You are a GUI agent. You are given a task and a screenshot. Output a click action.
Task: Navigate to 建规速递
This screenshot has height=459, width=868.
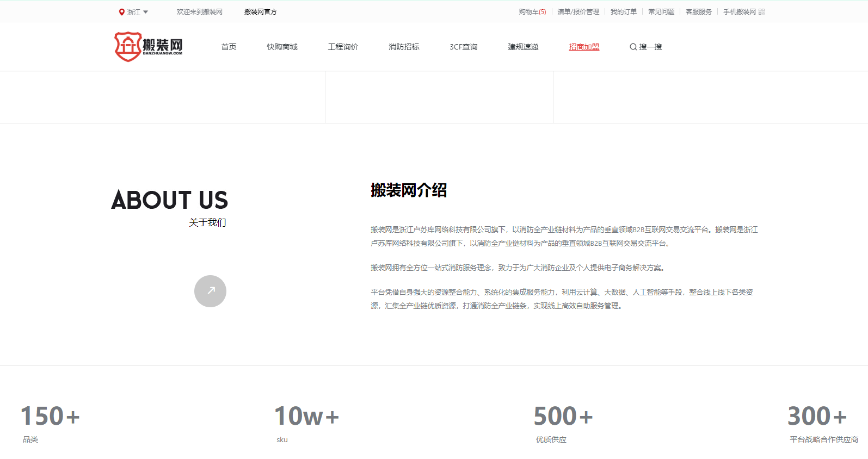(x=523, y=47)
